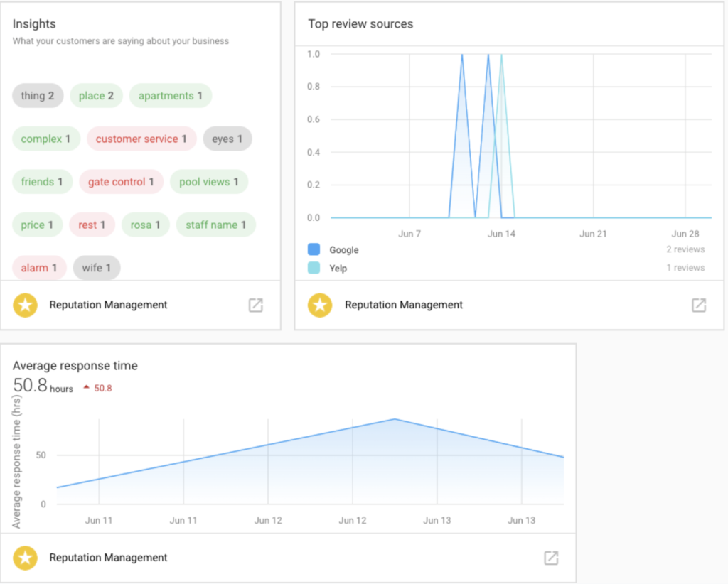Select the 'gate control 1' tag

[121, 182]
